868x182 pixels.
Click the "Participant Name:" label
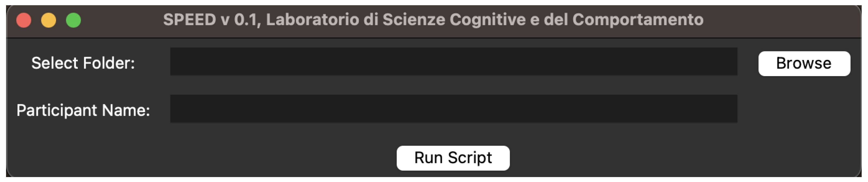tap(83, 110)
